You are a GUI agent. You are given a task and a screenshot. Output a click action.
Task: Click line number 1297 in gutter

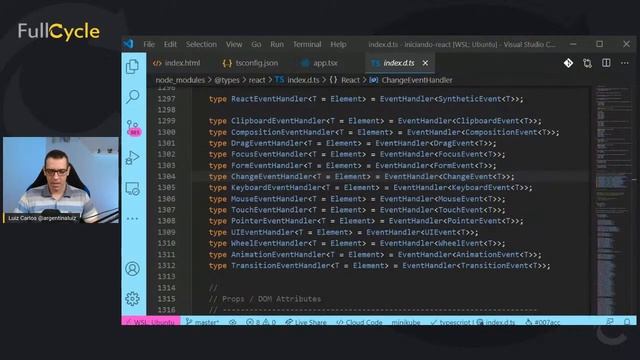167,99
